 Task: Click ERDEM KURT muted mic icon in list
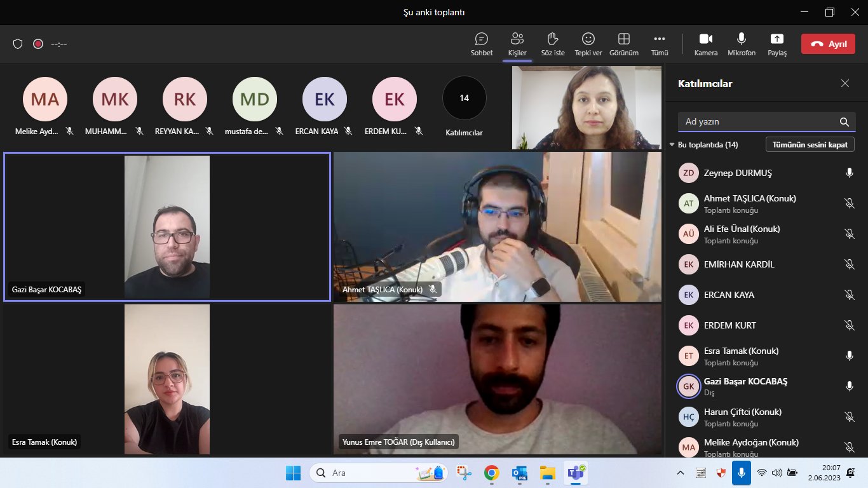click(850, 325)
